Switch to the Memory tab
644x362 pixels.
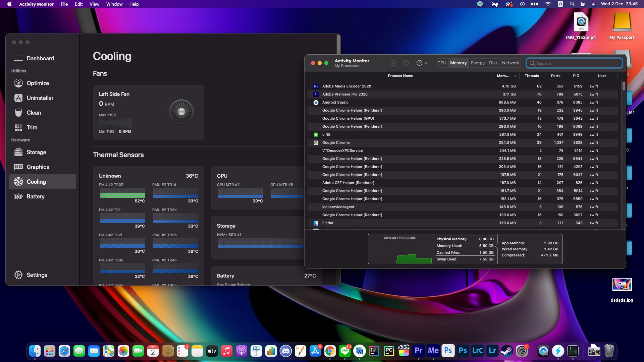coord(458,63)
